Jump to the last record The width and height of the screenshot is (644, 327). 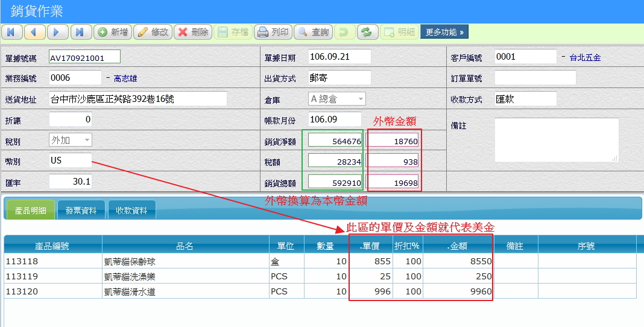coord(80,32)
